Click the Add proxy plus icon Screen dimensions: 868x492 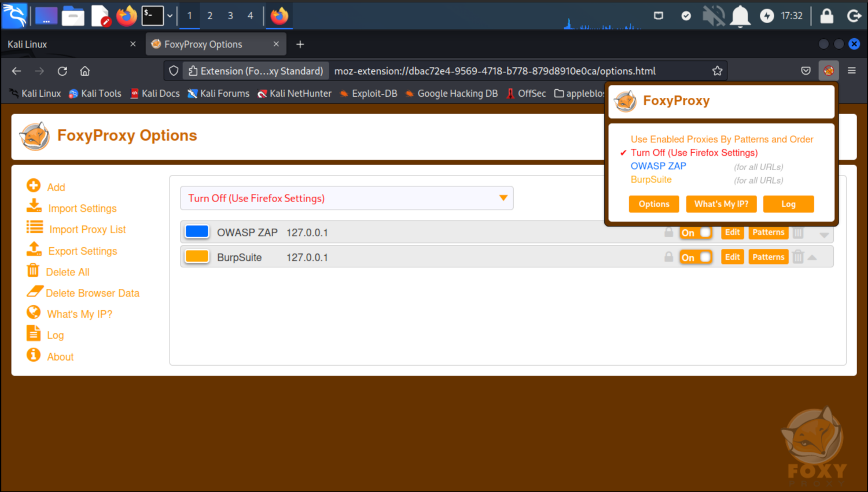pyautogui.click(x=34, y=185)
